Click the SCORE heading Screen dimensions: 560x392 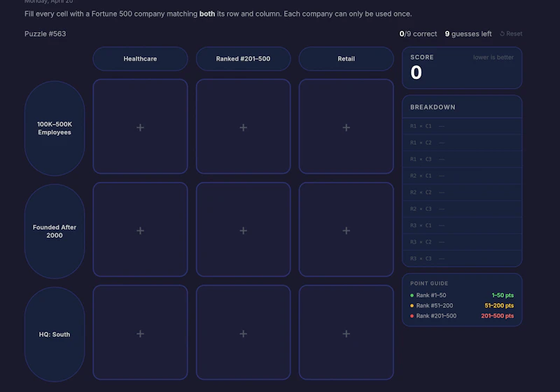(422, 57)
